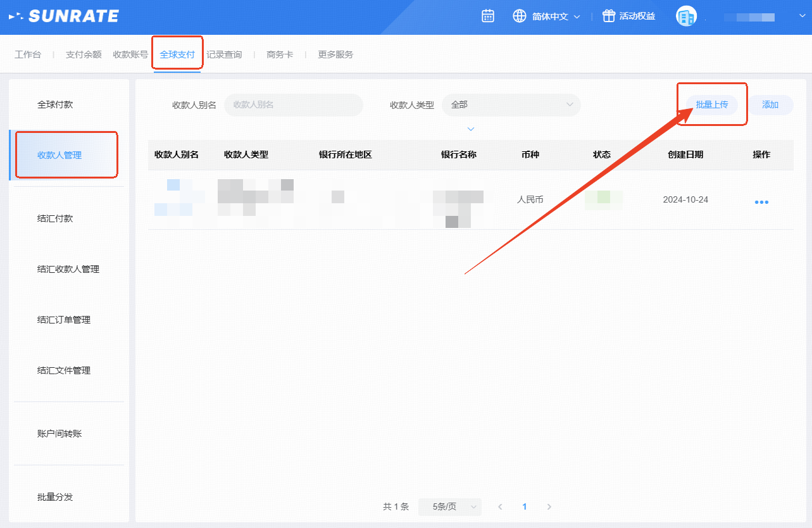Type in the 收款人别名 search field
The height and width of the screenshot is (528, 812).
(x=294, y=105)
